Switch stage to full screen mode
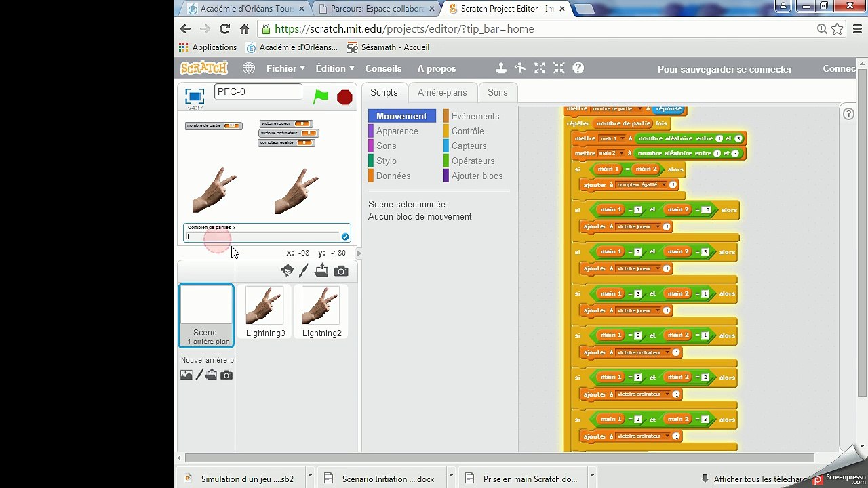Image resolution: width=868 pixels, height=488 pixels. [x=195, y=96]
